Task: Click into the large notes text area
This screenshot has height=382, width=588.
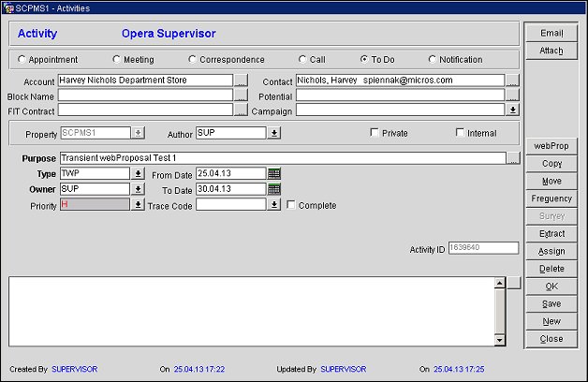Action: click(251, 311)
